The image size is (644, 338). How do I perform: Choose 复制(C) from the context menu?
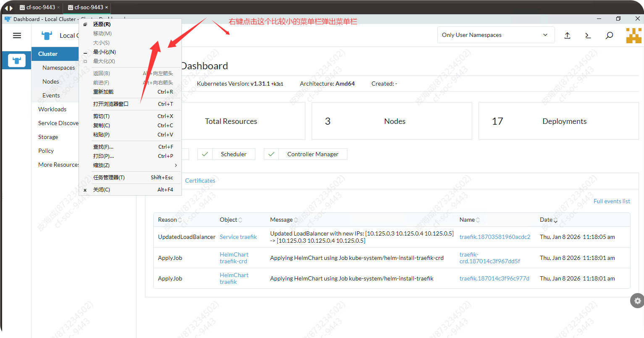[x=130, y=126]
